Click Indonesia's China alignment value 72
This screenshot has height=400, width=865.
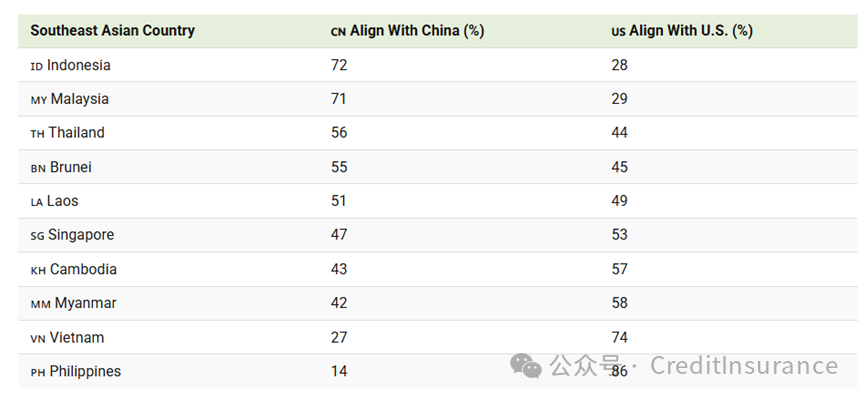[339, 65]
